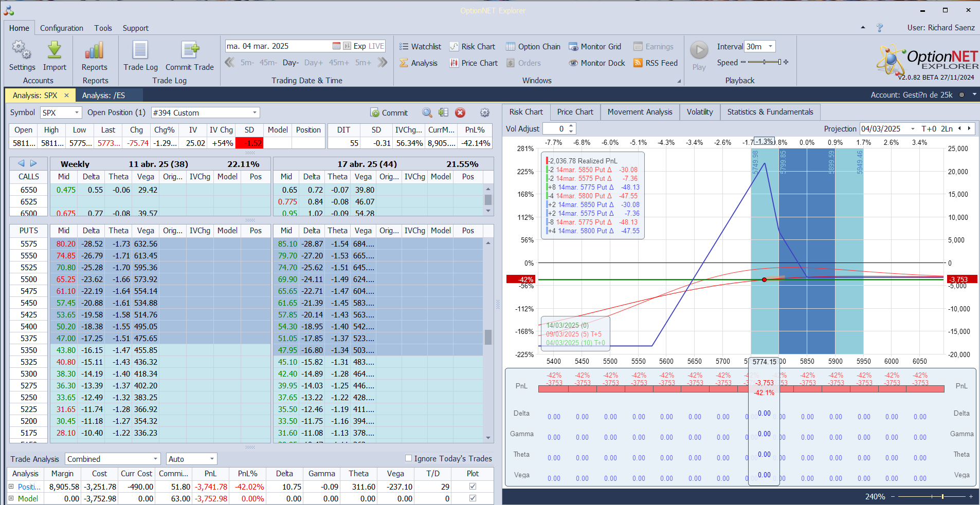This screenshot has height=505, width=980.
Task: Click the Import download icon
Action: tap(55, 56)
